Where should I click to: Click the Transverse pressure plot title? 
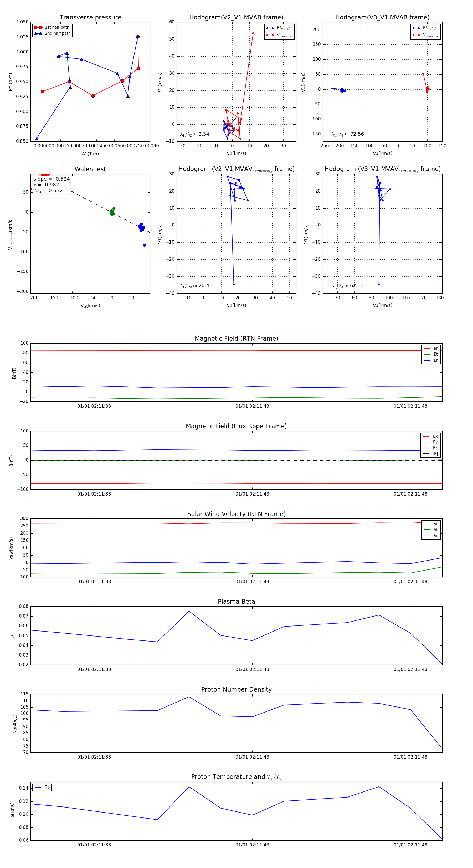click(x=90, y=18)
